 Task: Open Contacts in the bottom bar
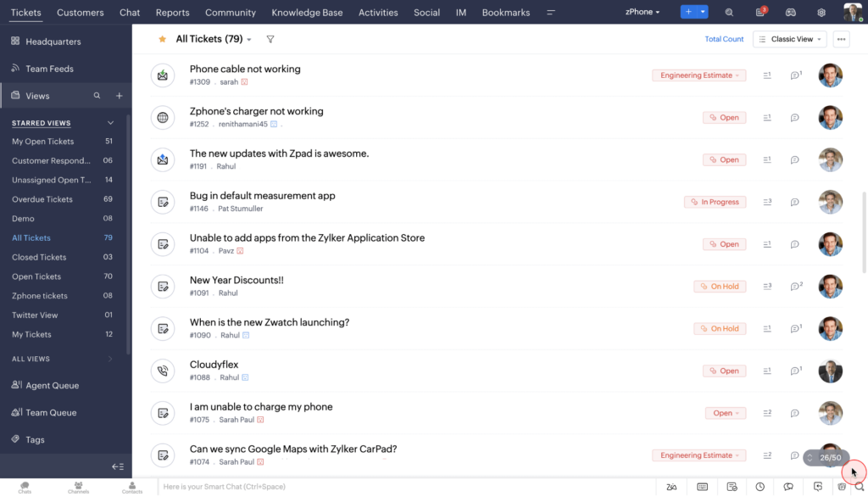(131, 488)
